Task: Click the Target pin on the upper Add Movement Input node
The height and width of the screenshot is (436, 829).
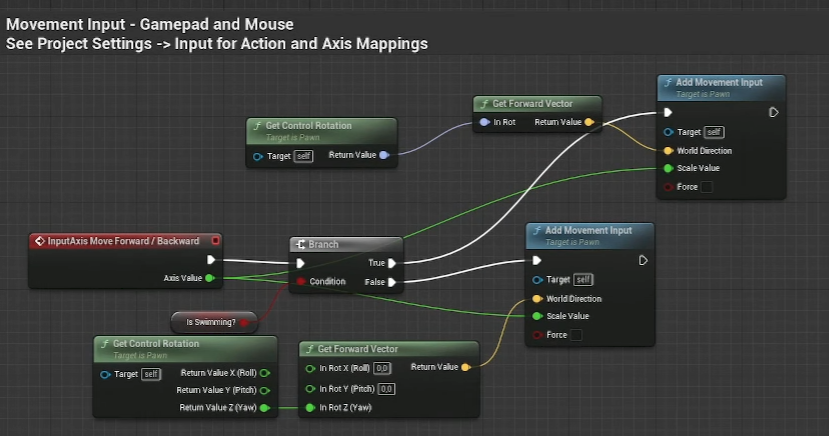Action: pyautogui.click(x=668, y=132)
